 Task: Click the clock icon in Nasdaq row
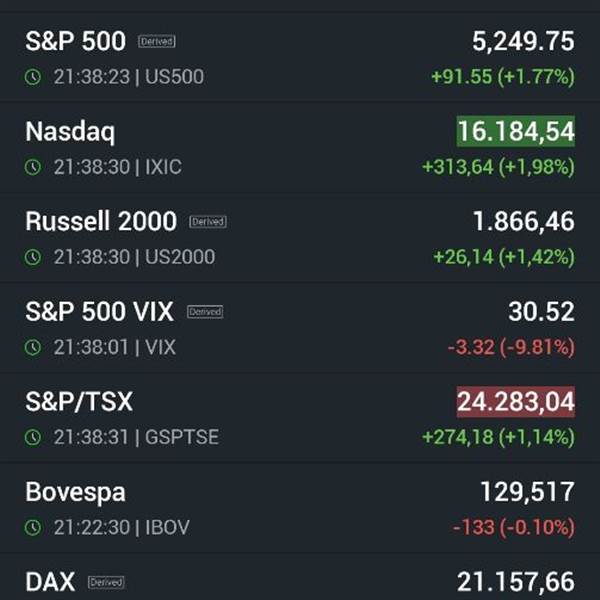33,167
